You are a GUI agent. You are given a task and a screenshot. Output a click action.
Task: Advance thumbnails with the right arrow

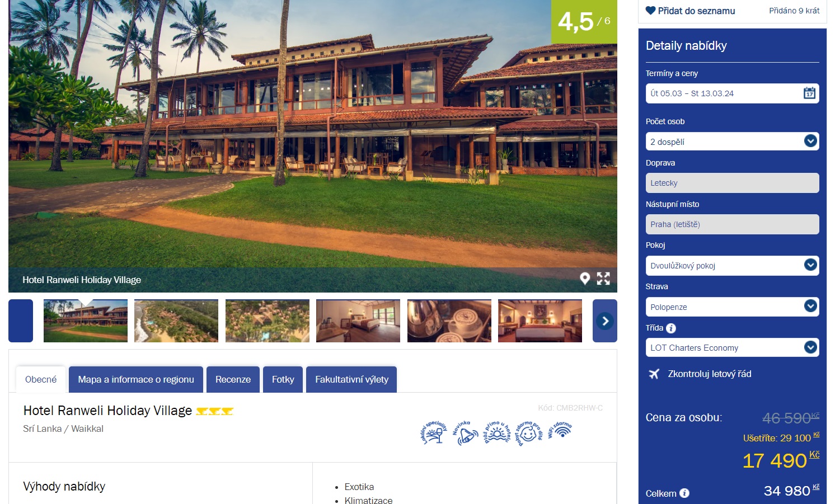(605, 321)
